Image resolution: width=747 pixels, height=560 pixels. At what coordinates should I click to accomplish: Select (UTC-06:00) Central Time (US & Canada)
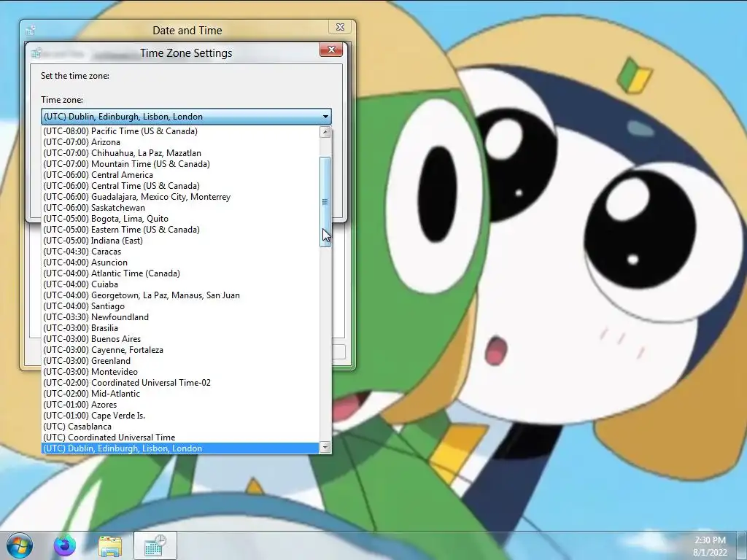(180, 186)
